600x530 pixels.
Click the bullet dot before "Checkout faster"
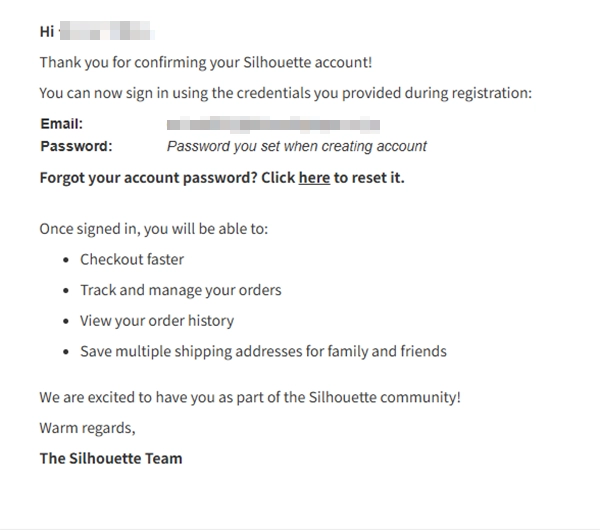tap(66, 260)
